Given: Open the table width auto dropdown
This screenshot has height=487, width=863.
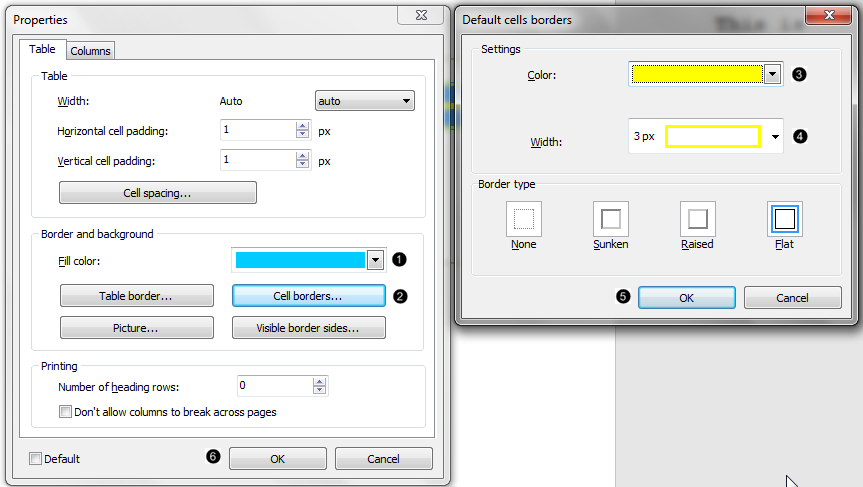Looking at the screenshot, I should coord(364,101).
